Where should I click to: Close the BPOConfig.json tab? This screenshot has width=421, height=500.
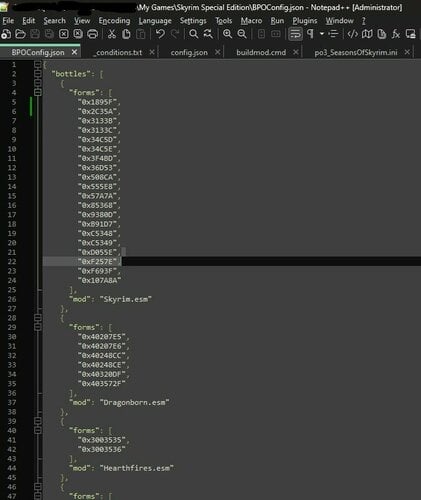click(x=74, y=52)
